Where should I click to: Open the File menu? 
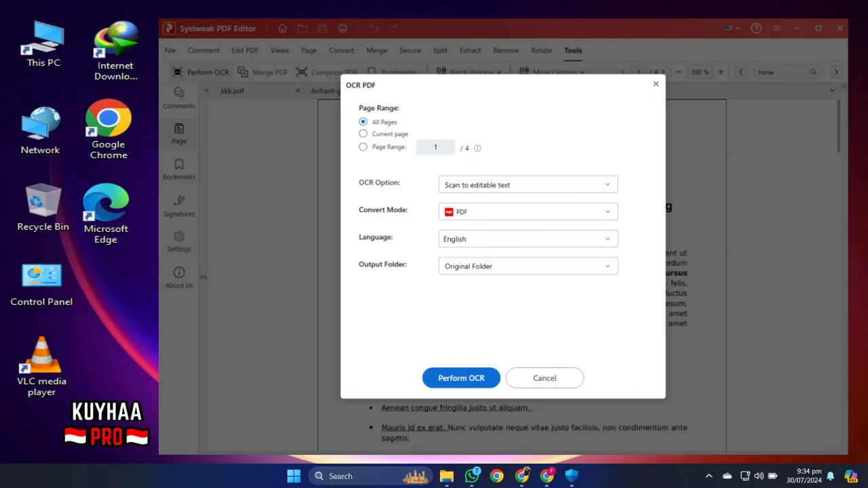170,50
